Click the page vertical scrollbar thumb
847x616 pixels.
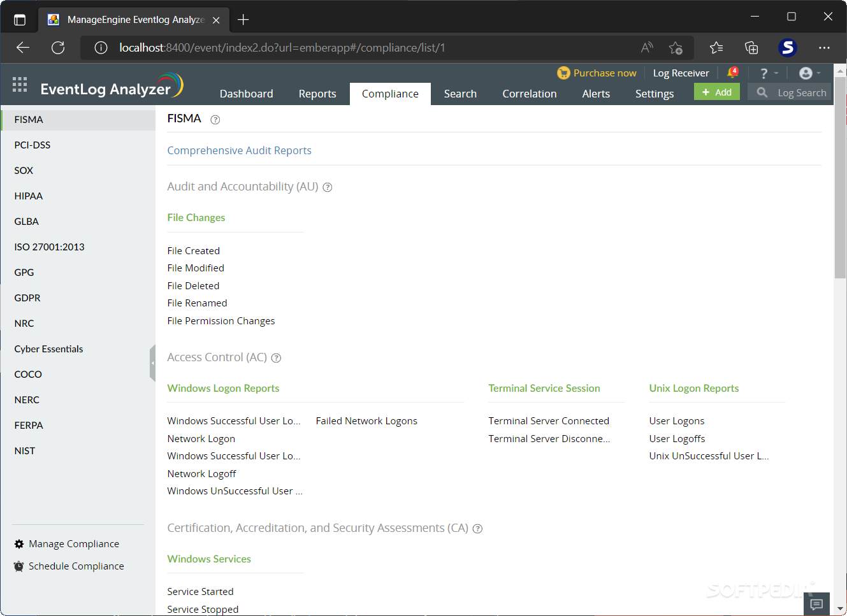(x=840, y=178)
